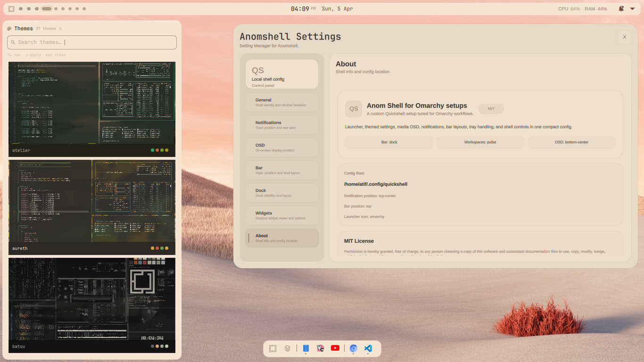The width and height of the screenshot is (644, 362).
Task: Go to the Notifications settings section
Action: (x=281, y=125)
